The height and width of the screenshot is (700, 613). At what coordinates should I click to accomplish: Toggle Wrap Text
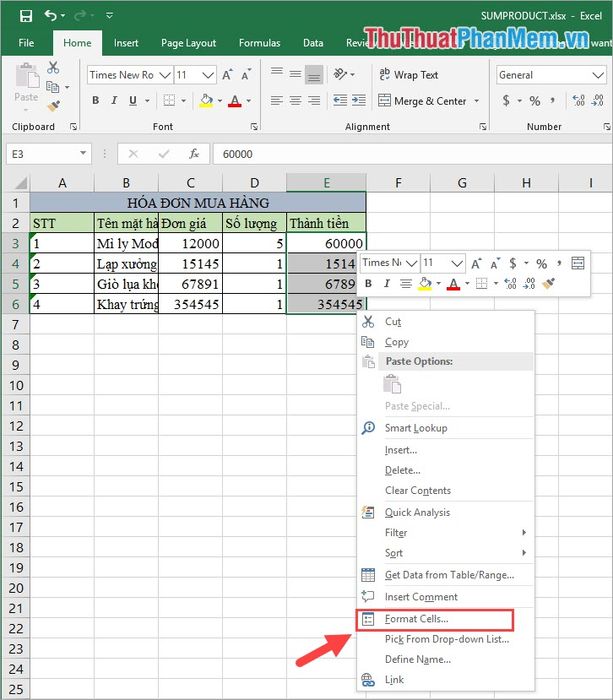click(x=409, y=75)
